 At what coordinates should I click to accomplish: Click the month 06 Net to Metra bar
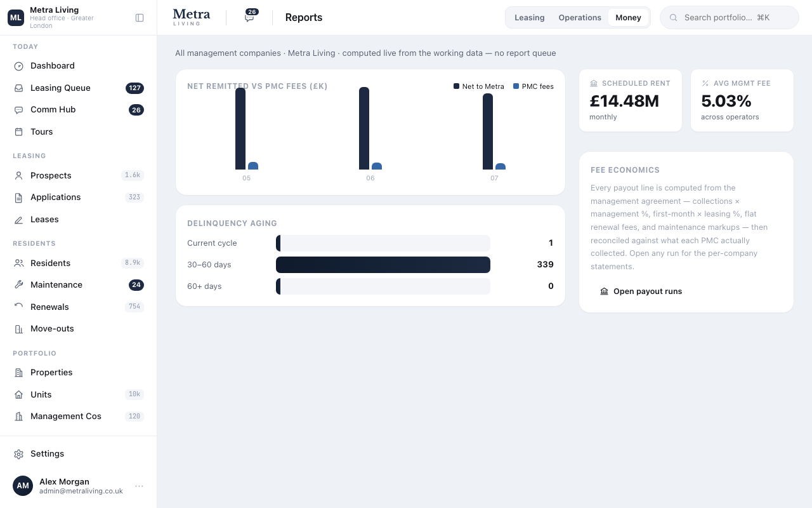tap(364, 128)
